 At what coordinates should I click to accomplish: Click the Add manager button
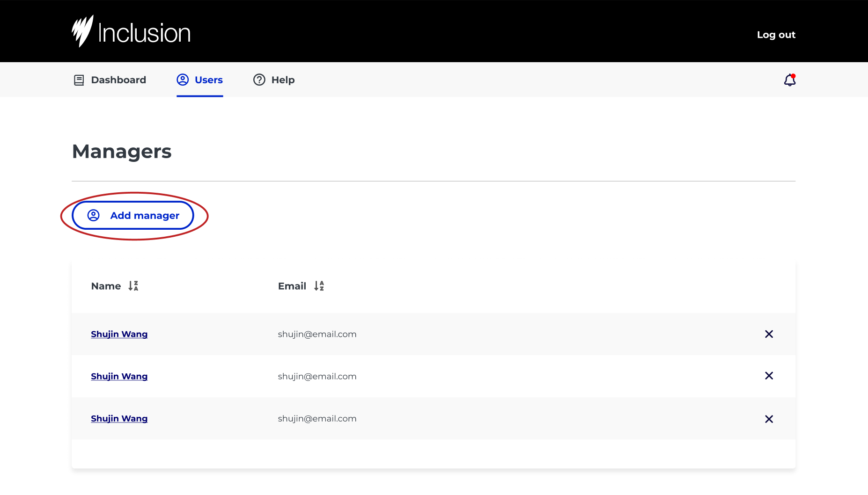133,215
